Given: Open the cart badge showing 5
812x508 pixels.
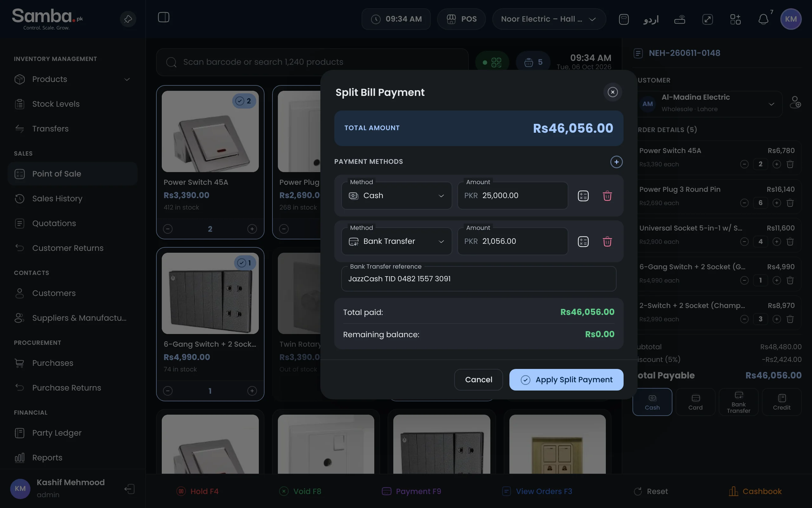Looking at the screenshot, I should (533, 62).
